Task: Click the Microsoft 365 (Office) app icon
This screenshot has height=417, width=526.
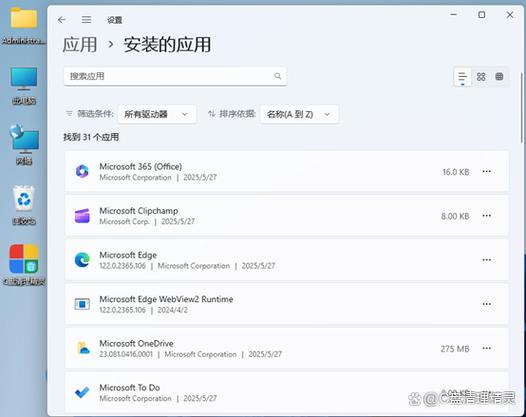Action: [x=82, y=171]
